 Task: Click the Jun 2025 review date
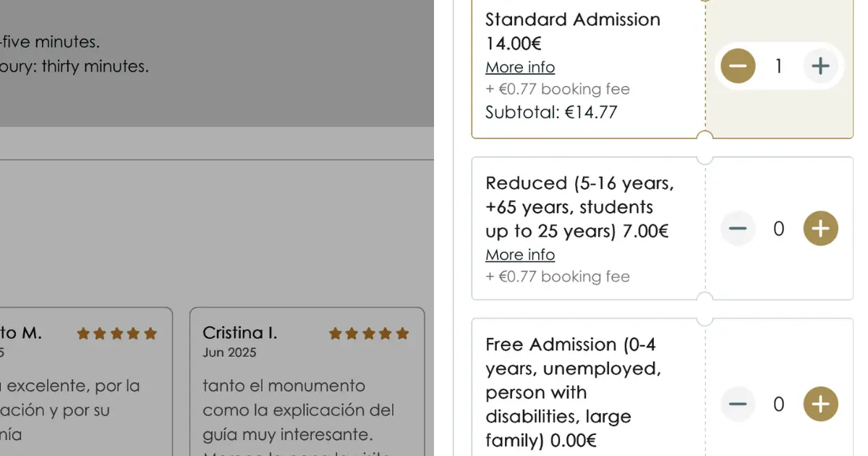[x=229, y=353]
